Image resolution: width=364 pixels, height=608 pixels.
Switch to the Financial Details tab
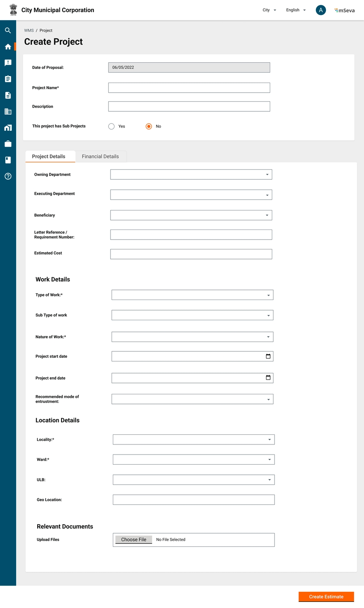click(x=100, y=157)
